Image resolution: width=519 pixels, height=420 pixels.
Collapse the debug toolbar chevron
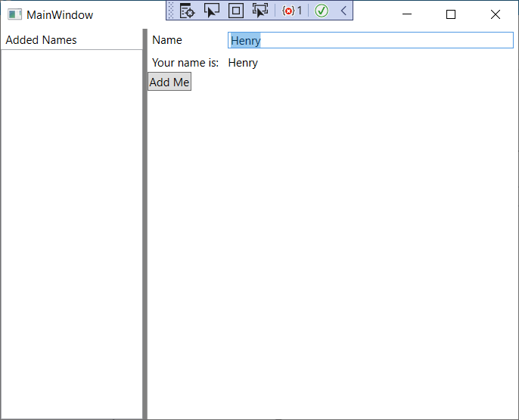coord(343,11)
